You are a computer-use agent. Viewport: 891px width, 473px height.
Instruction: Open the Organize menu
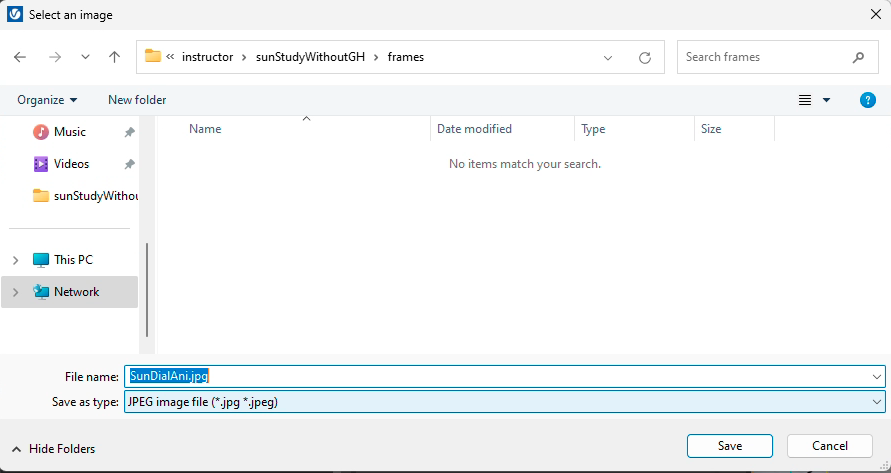point(47,100)
